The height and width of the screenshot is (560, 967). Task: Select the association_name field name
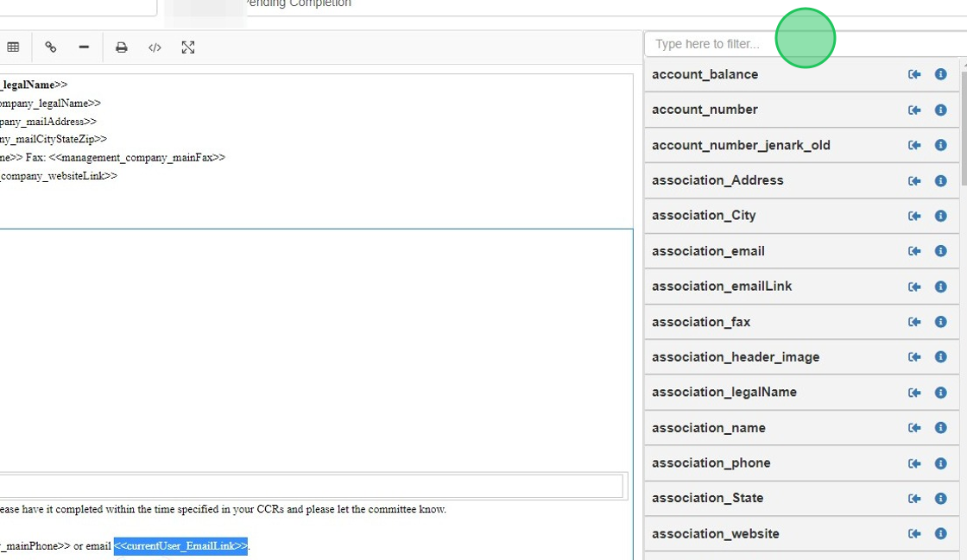709,428
